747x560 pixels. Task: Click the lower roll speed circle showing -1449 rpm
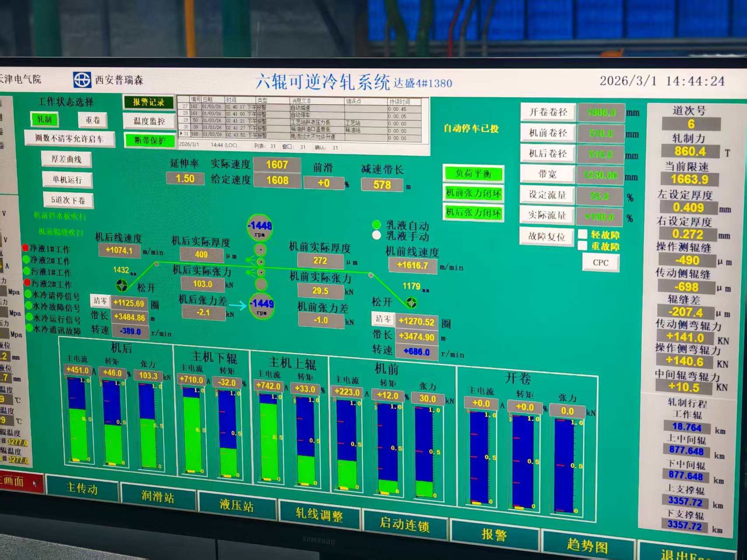pos(261,306)
